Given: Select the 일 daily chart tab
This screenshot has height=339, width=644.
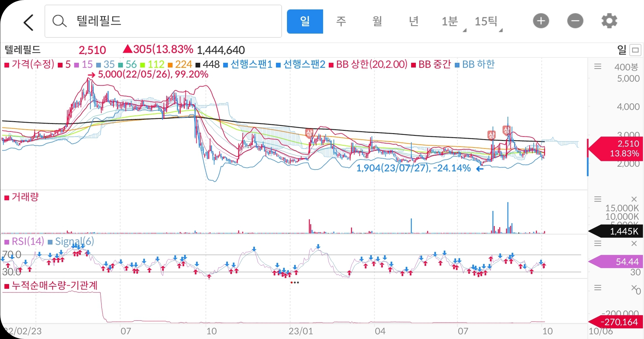Looking at the screenshot, I should 305,21.
